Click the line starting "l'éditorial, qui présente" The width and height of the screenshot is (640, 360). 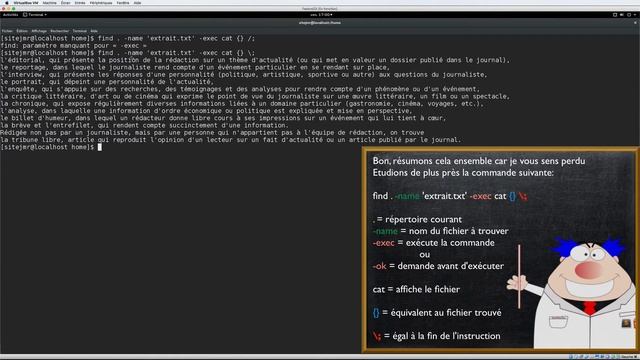click(x=255, y=60)
